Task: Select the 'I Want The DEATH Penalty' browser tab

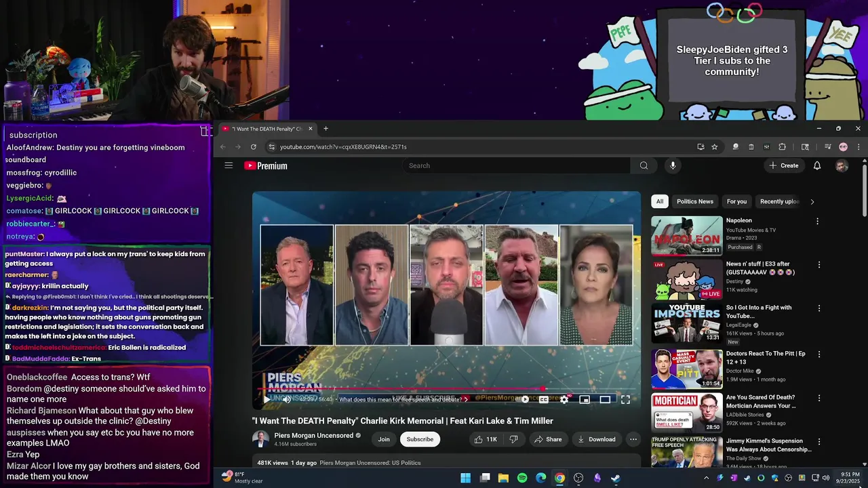Action: tap(268, 129)
